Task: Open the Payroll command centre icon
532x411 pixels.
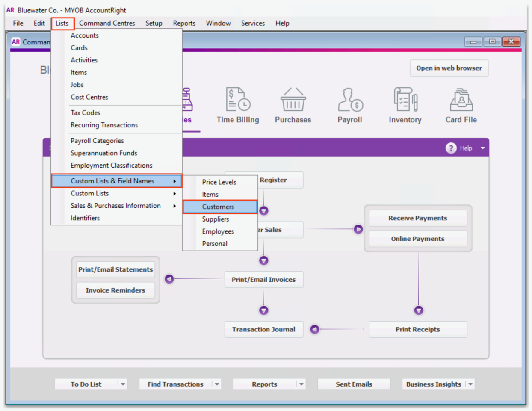Action: [x=350, y=99]
